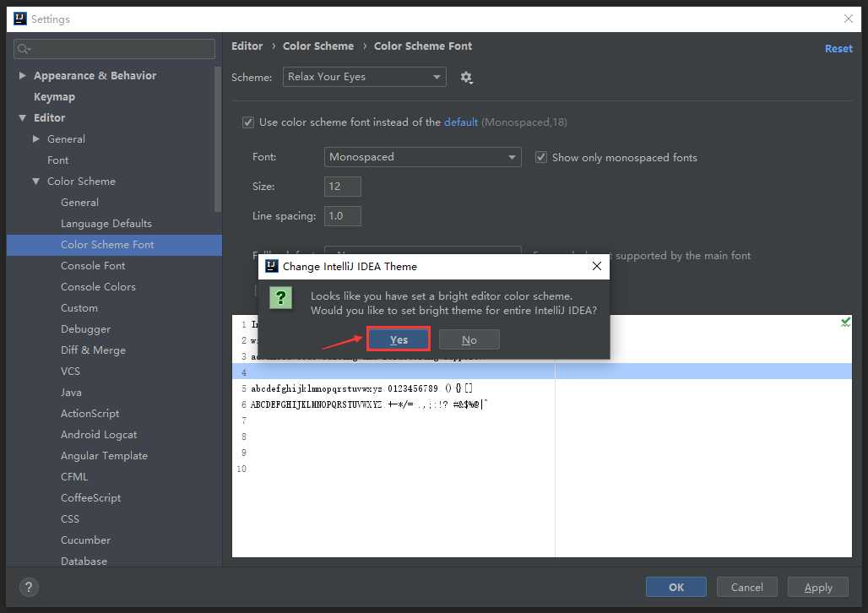Select Console Colors item
This screenshot has height=613, width=868.
[x=98, y=287]
